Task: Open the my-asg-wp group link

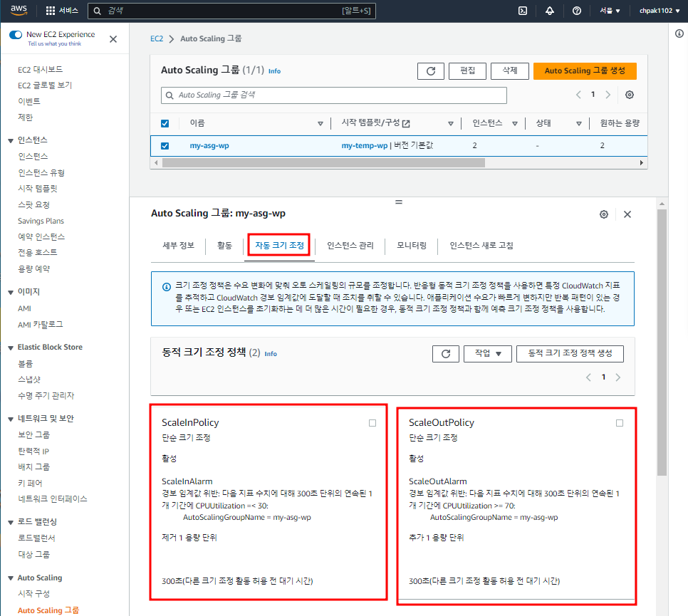Action: (209, 146)
